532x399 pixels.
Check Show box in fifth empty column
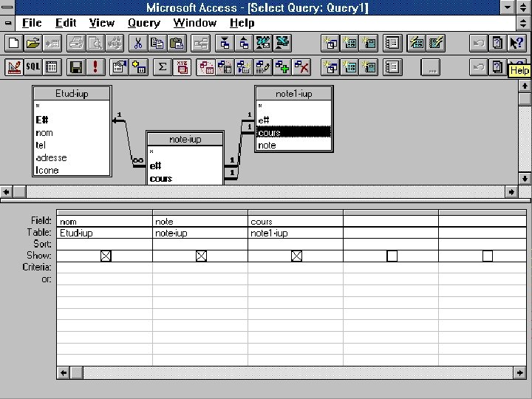coord(488,256)
